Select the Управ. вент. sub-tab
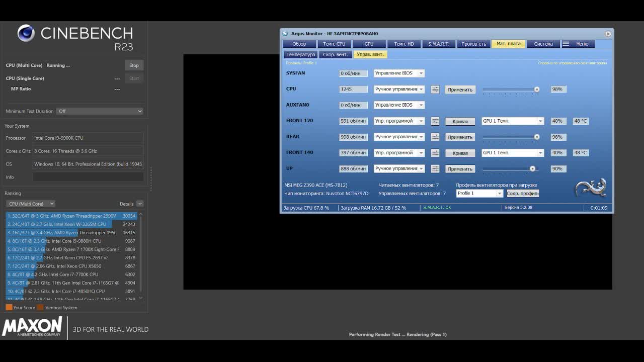The width and height of the screenshot is (644, 362). [x=370, y=54]
